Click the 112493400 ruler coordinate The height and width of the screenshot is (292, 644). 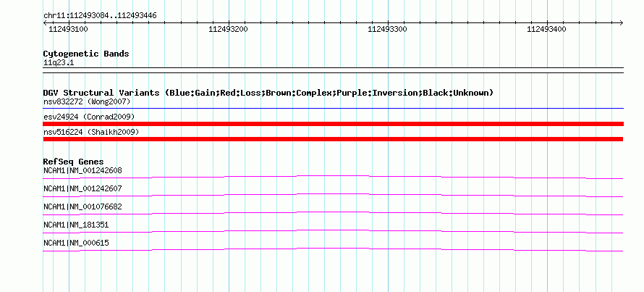(546, 29)
